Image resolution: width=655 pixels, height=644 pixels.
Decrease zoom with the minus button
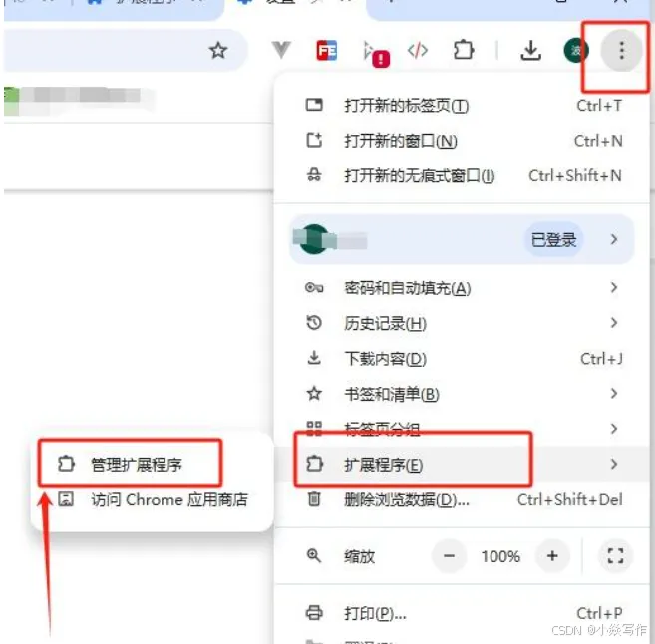click(x=449, y=556)
